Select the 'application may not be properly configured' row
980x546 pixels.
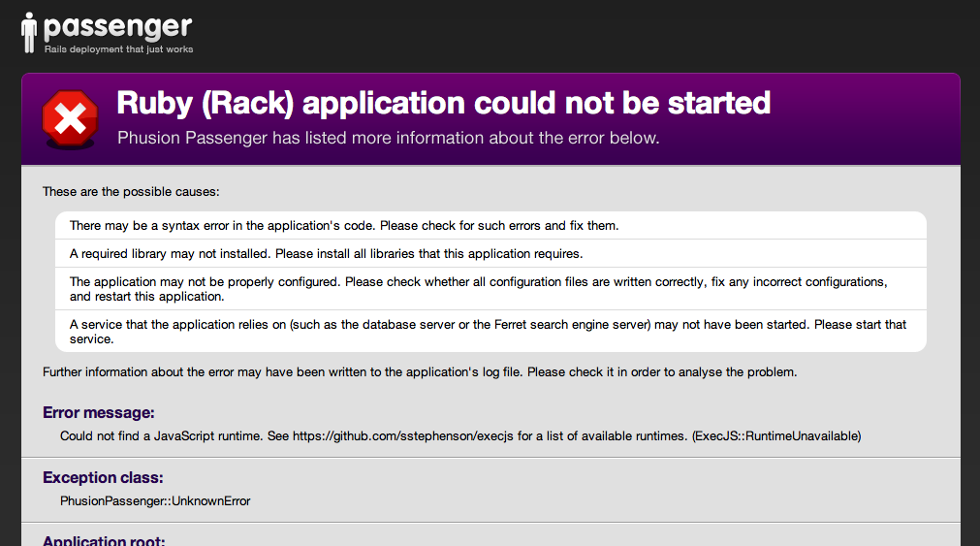490,289
